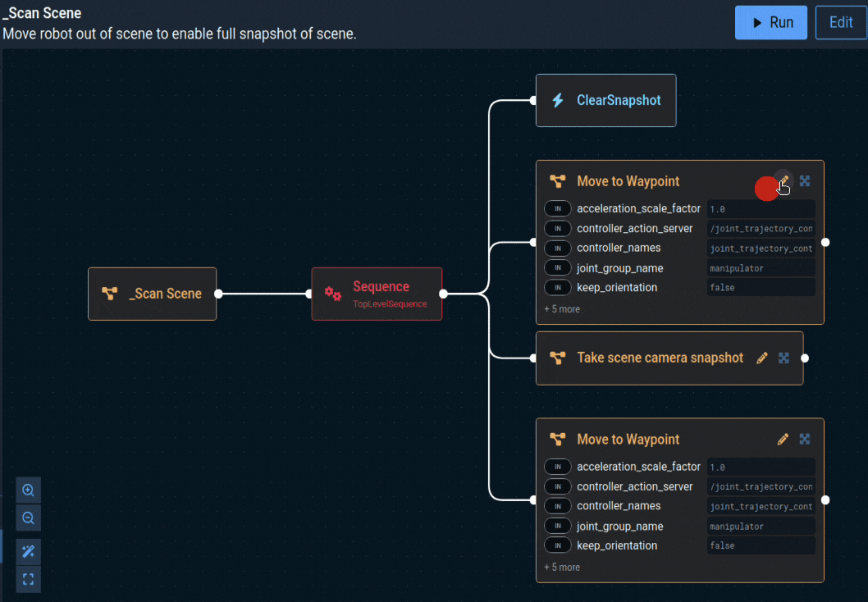Viewport: 868px width, 602px height.
Task: Click IN port of acceleration_scale_factor in top waypoint
Action: coord(557,208)
